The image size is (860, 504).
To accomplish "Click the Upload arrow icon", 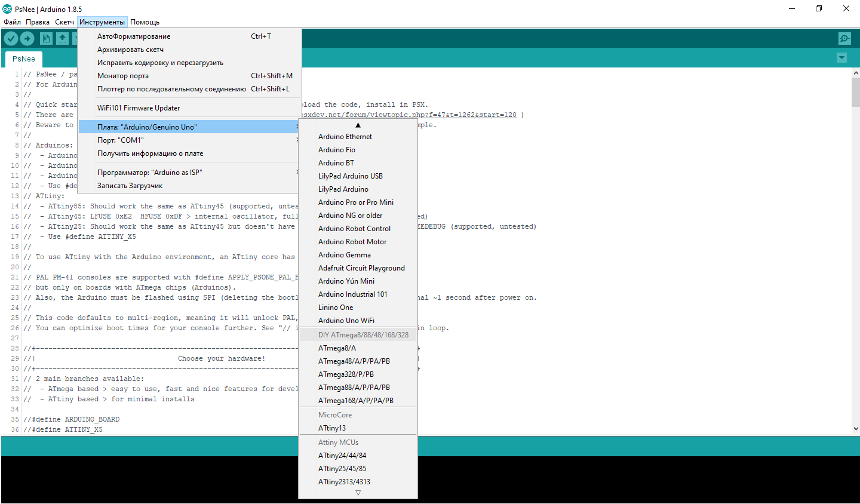I will coord(27,39).
